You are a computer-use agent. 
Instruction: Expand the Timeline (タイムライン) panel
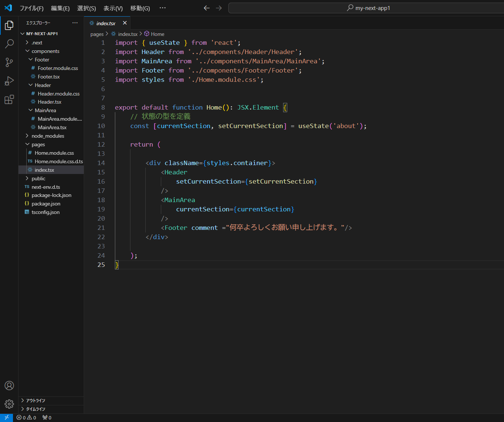point(36,409)
